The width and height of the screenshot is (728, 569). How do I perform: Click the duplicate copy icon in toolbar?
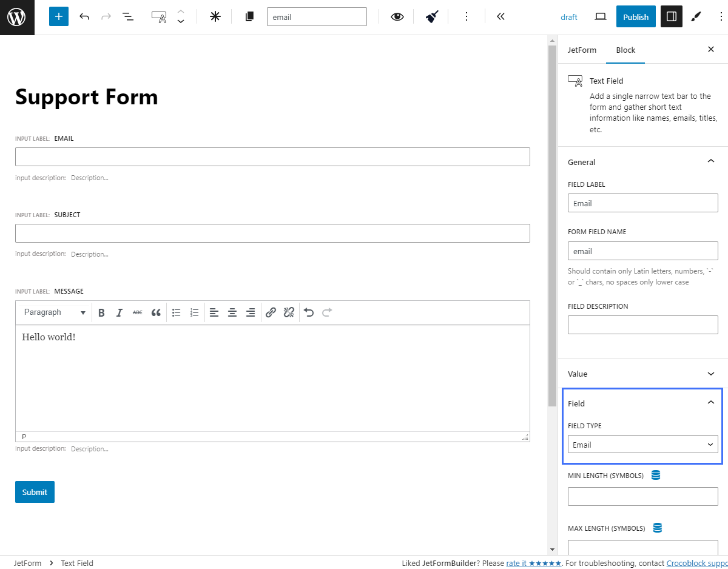[x=249, y=17]
